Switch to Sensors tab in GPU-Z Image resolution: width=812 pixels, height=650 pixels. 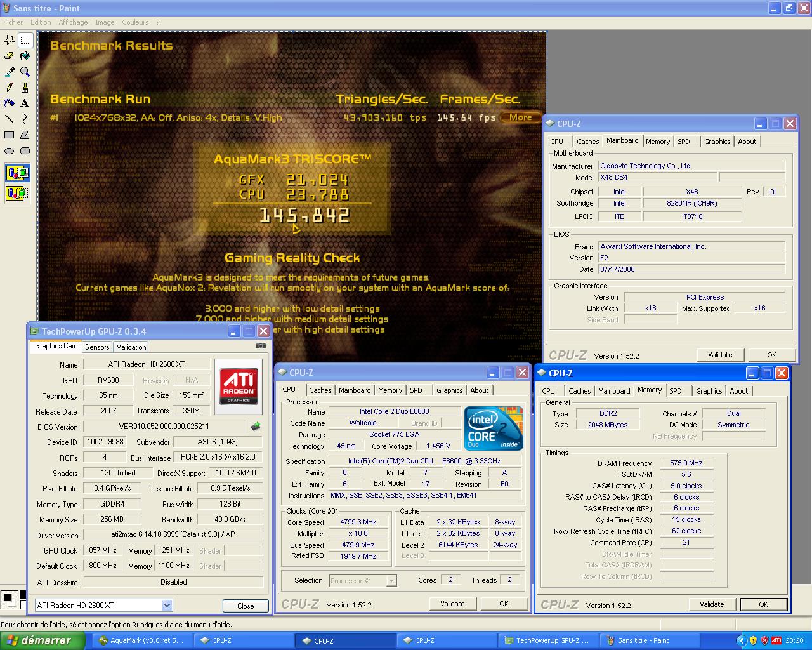[97, 347]
